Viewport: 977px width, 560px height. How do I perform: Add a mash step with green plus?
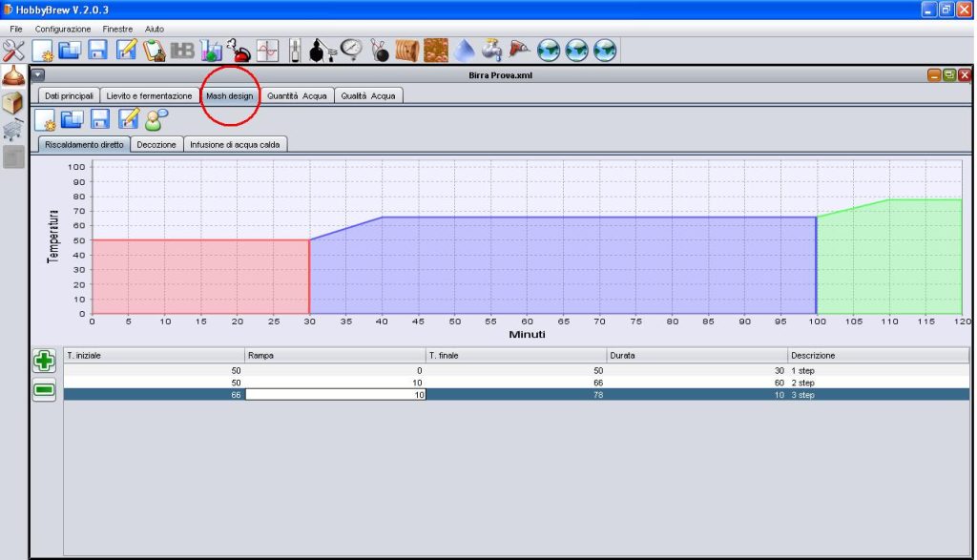[44, 361]
